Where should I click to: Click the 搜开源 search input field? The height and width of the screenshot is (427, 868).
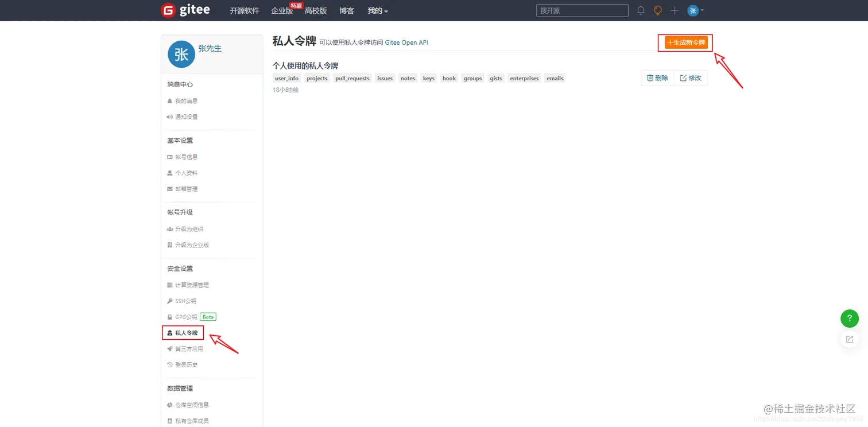click(x=582, y=10)
